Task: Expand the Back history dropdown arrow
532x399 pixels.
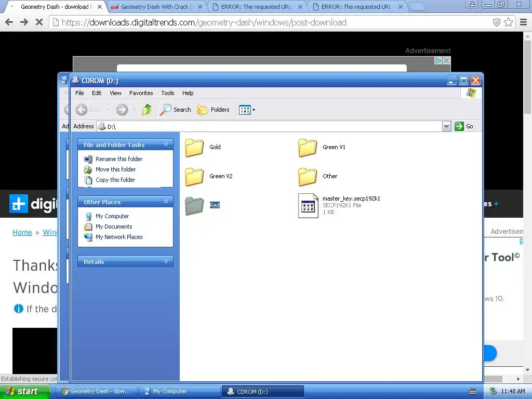Action: click(108, 110)
